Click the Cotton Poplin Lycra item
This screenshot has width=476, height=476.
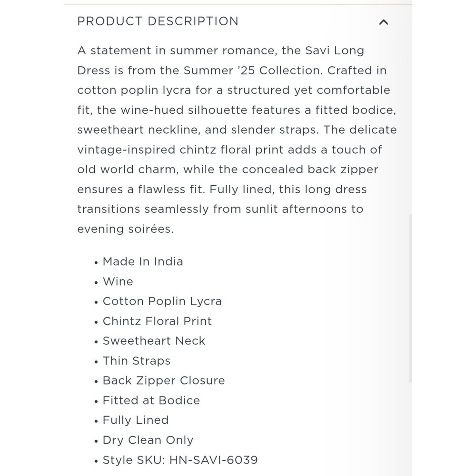pos(162,301)
